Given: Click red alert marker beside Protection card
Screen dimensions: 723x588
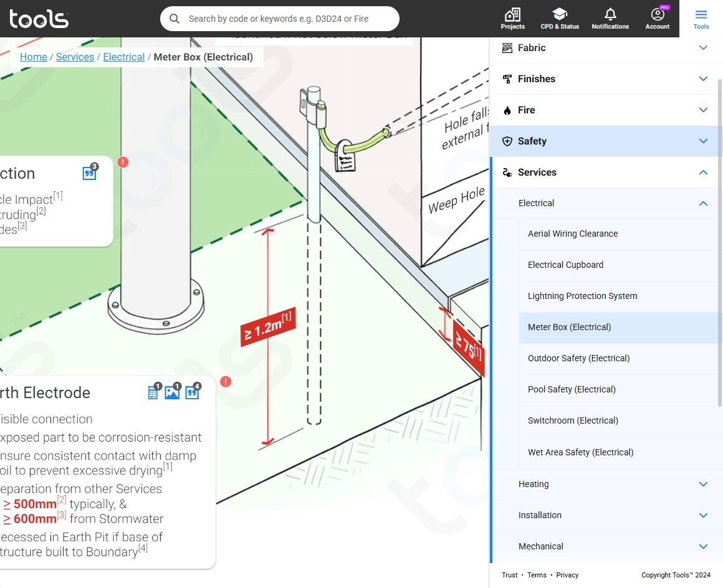Looking at the screenshot, I should click(123, 162).
